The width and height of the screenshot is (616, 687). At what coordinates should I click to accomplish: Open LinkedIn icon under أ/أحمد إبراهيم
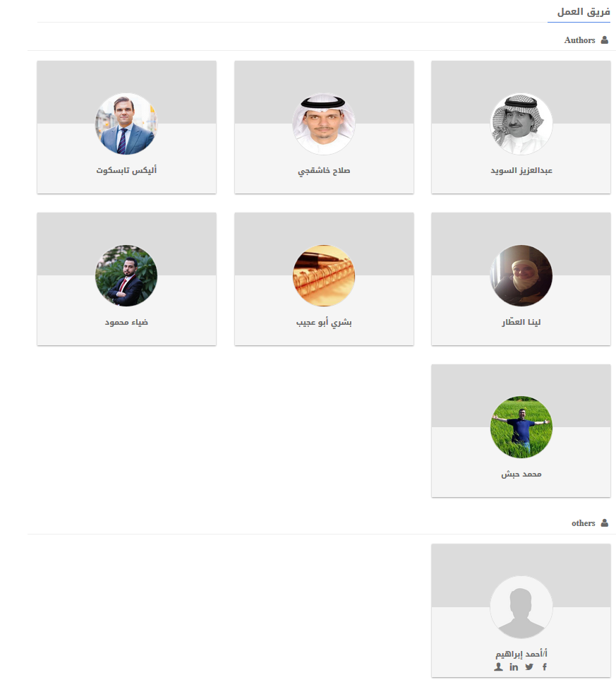click(514, 667)
